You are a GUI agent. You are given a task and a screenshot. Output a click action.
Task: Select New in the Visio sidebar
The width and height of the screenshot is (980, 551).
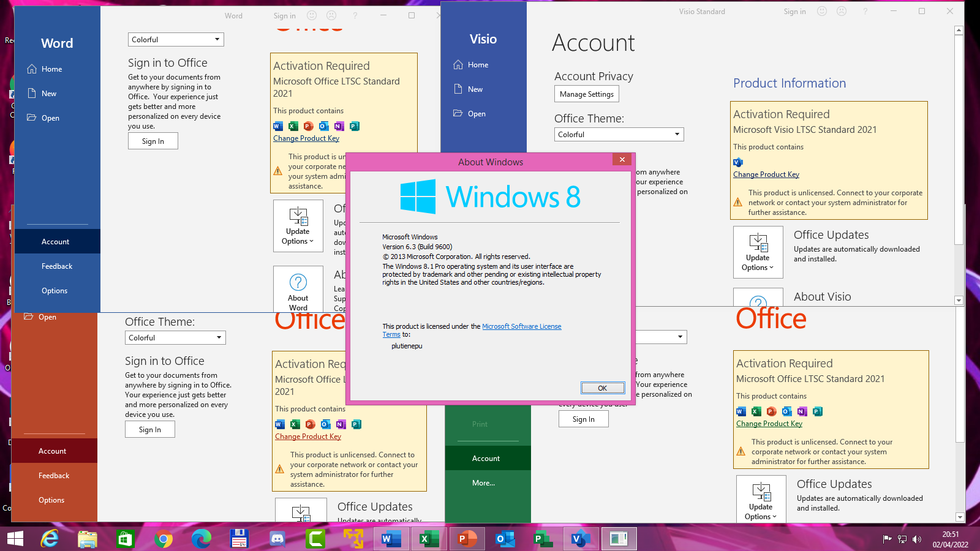tap(475, 89)
